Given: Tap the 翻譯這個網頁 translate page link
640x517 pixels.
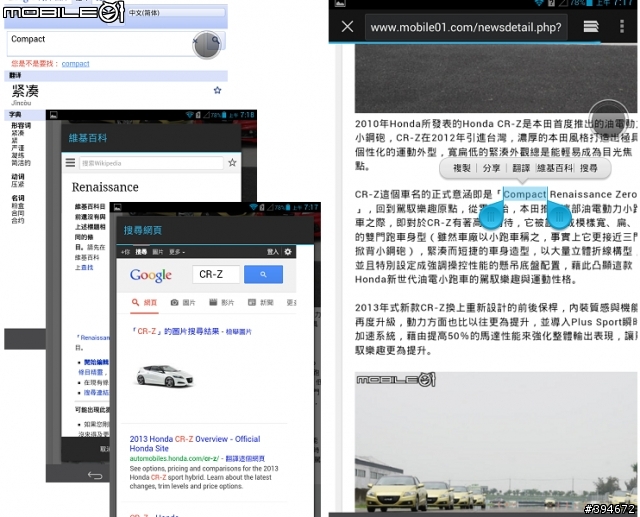Looking at the screenshot, I should click(245, 459).
